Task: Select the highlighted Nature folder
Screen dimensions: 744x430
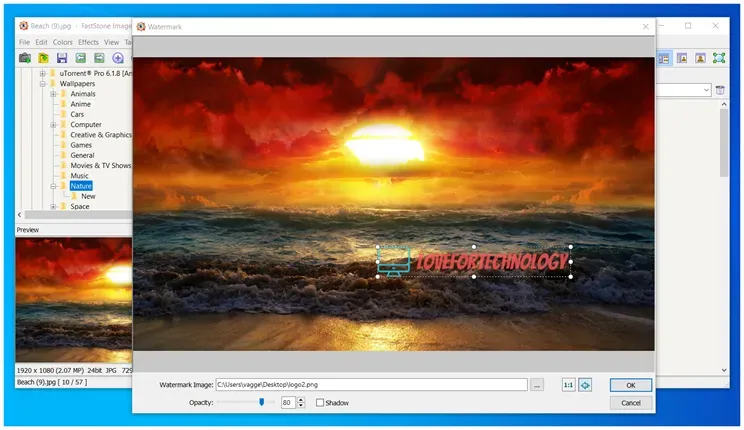Action: (x=81, y=186)
